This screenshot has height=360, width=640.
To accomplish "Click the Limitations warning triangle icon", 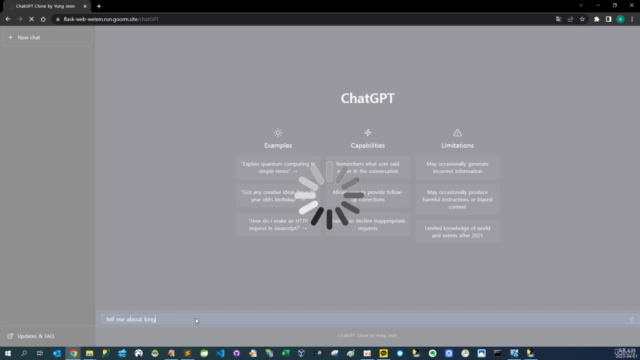I will pos(457,133).
